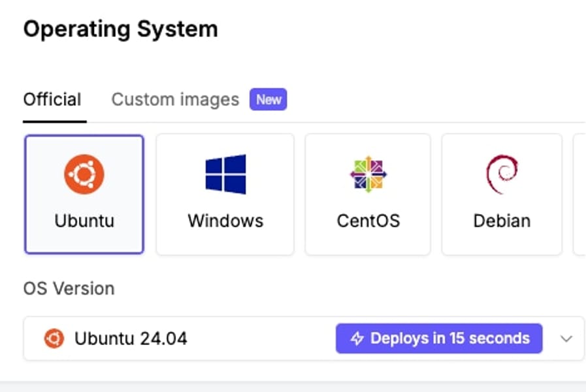Image resolution: width=586 pixels, height=392 pixels.
Task: Switch to the Official tab
Action: point(52,100)
